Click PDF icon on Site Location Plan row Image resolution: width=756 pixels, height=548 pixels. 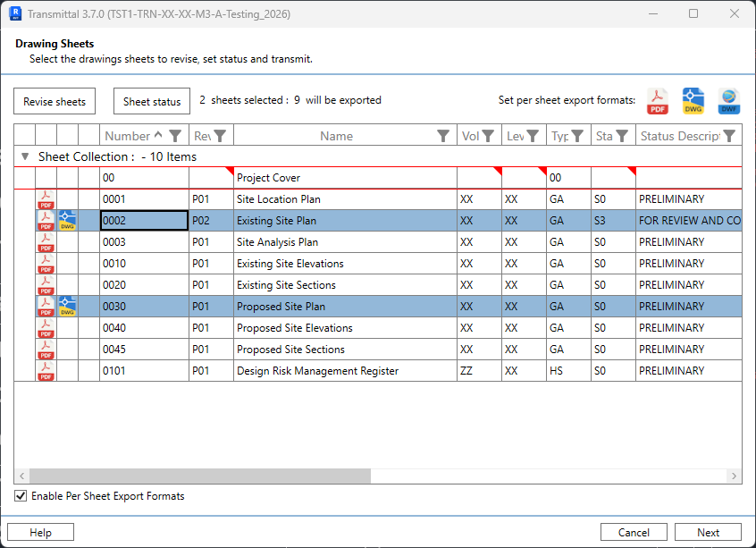point(46,199)
